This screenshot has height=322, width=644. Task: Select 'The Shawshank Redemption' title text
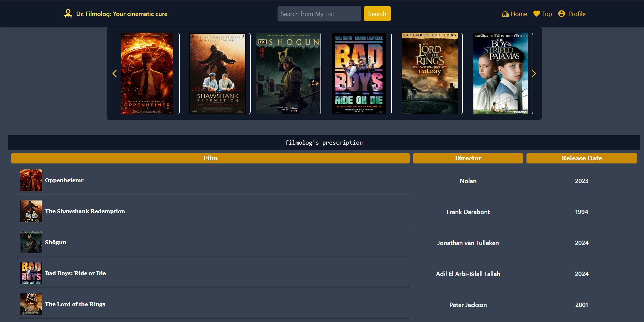tap(85, 211)
